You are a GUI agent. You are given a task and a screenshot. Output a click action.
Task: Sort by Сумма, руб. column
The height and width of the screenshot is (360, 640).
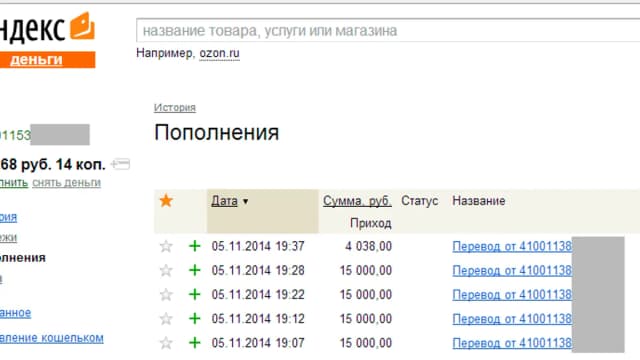coord(357,201)
